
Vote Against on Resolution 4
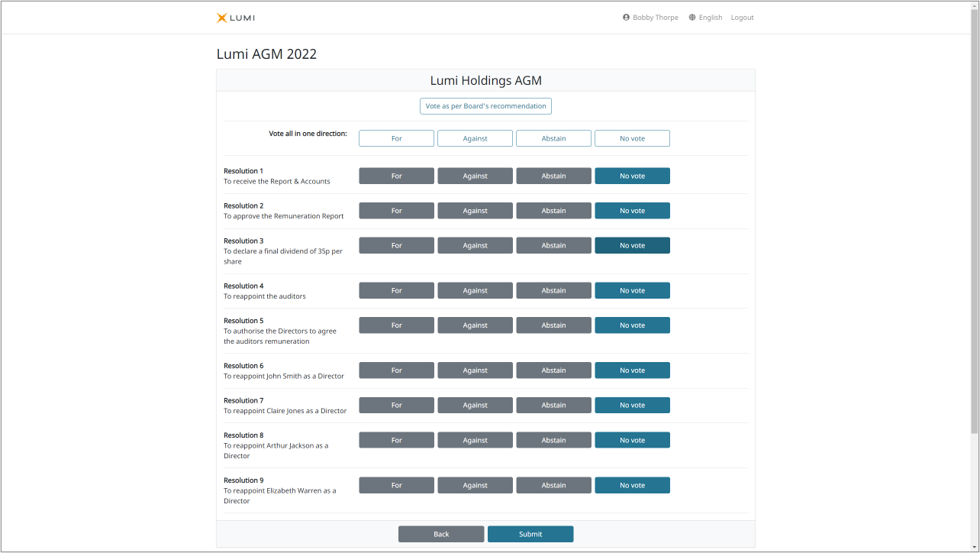475,290
